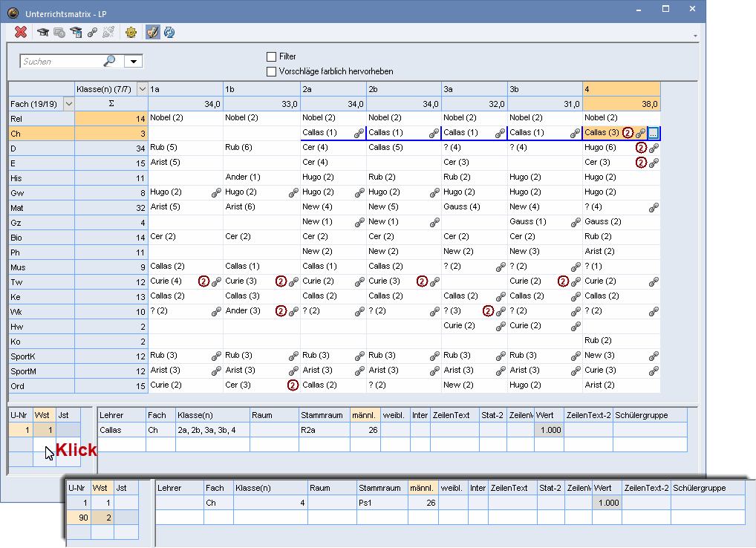Click the Arist (6) cell in Mat row
The image size is (756, 548).
262,206
